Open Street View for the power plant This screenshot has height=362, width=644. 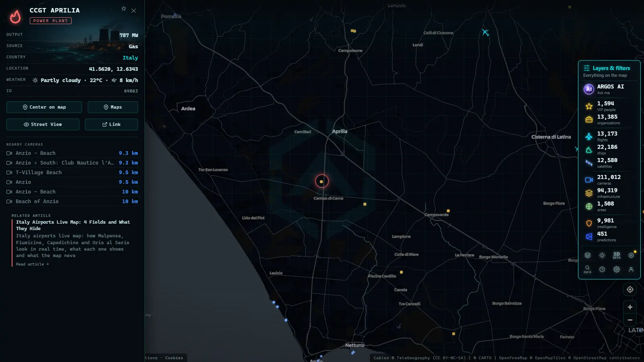43,124
